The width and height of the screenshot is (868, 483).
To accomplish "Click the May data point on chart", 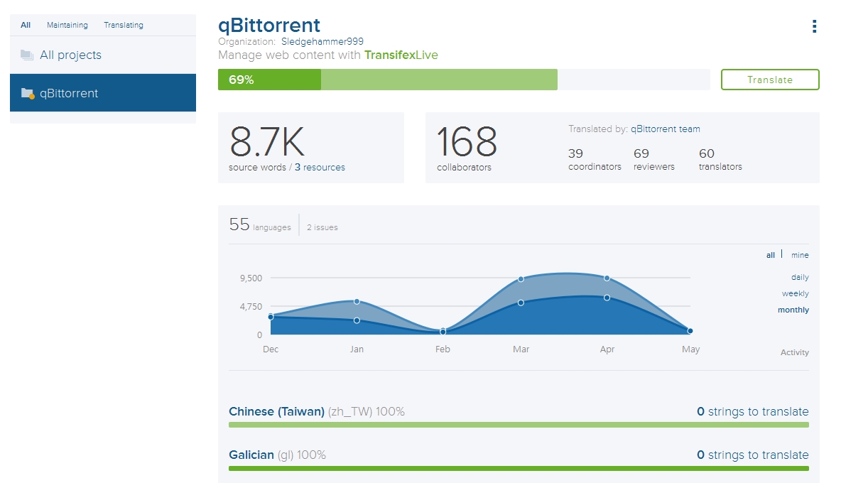I will click(690, 331).
